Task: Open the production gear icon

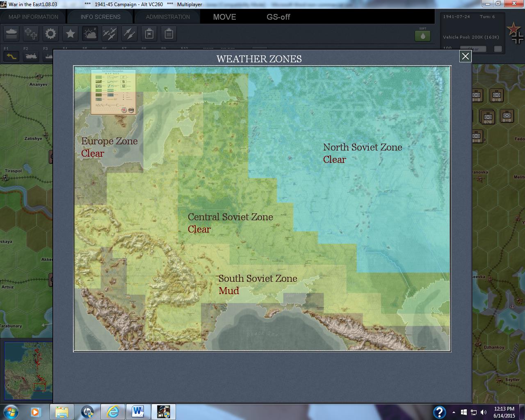Action: [x=51, y=34]
